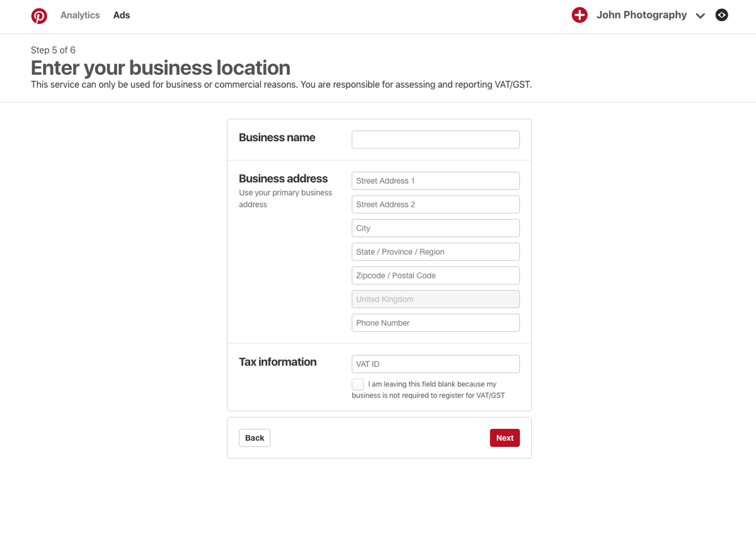The height and width of the screenshot is (534, 756).
Task: Click the Street Address 1 field
Action: (x=435, y=180)
